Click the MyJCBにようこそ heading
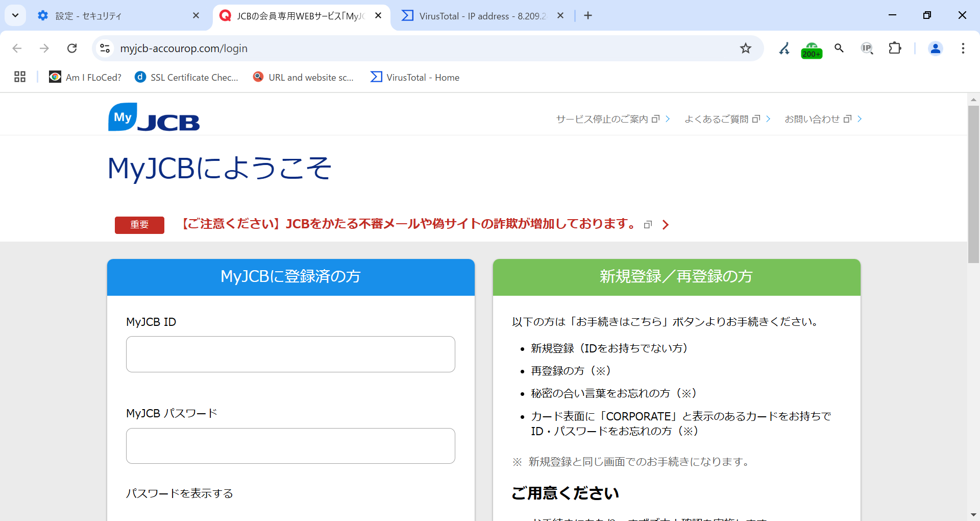This screenshot has height=521, width=980. [219, 169]
